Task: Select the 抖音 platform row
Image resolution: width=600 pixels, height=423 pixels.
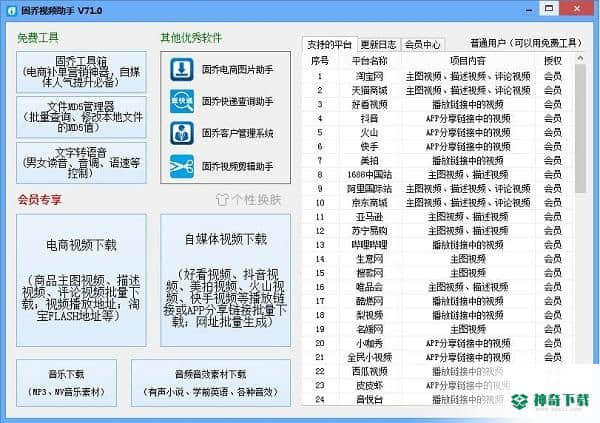Action: tap(438, 118)
